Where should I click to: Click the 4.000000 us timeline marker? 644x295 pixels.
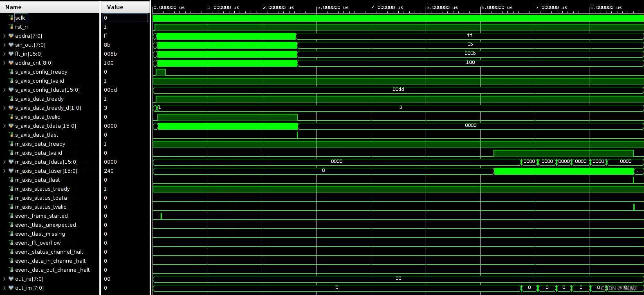pos(387,7)
